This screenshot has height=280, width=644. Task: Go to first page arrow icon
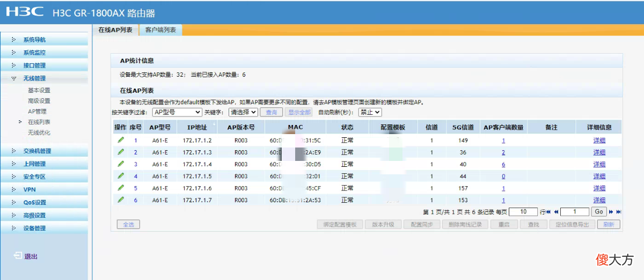[548, 212]
